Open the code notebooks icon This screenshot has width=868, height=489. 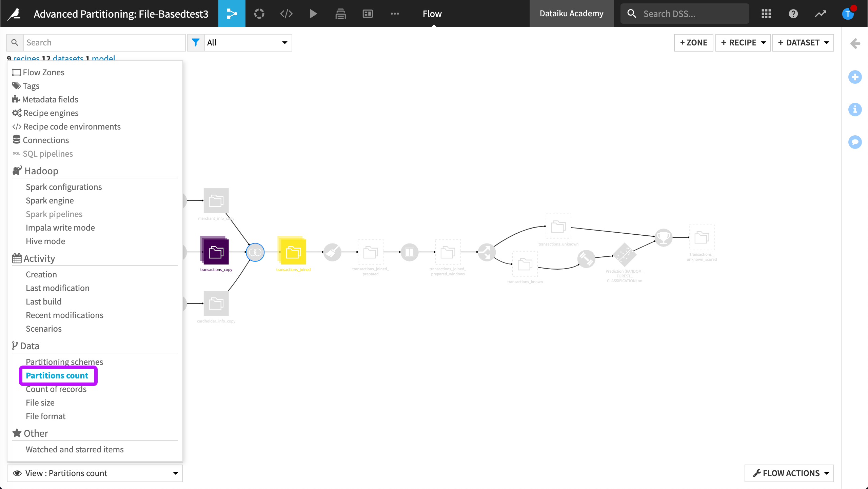click(286, 14)
